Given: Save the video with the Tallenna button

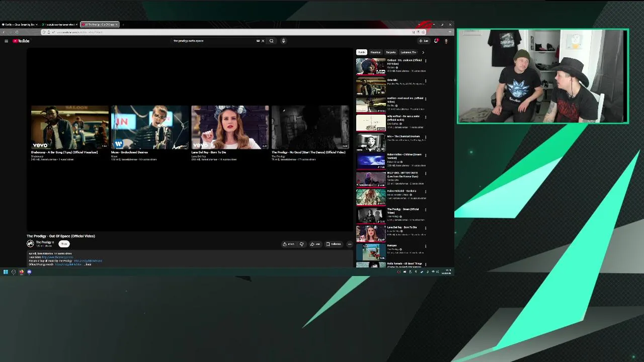Looking at the screenshot, I should coord(334,244).
